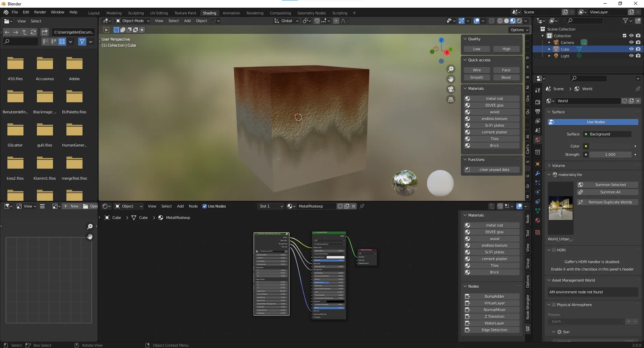Hide Camera in viewport via eye icon
This screenshot has width=644, height=348.
pos(631,42)
